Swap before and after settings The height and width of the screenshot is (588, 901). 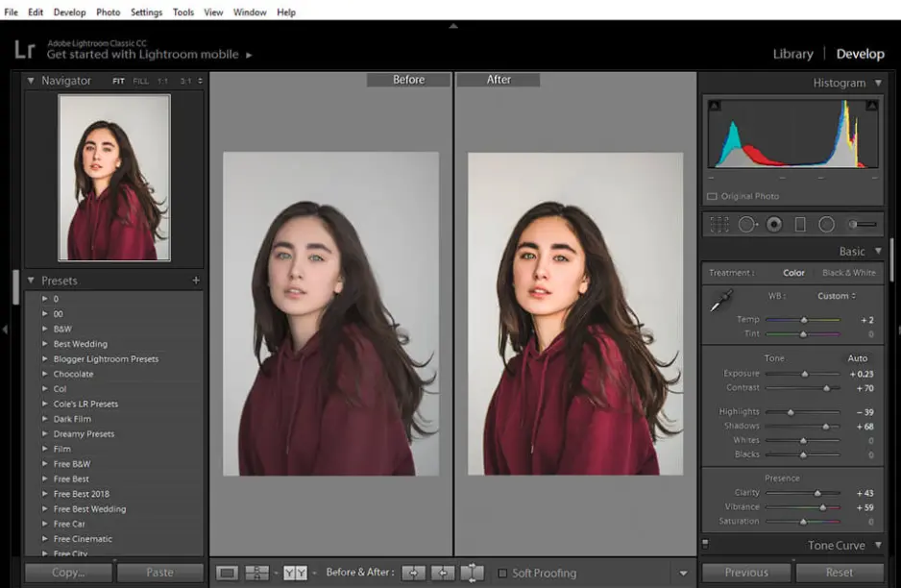[472, 573]
